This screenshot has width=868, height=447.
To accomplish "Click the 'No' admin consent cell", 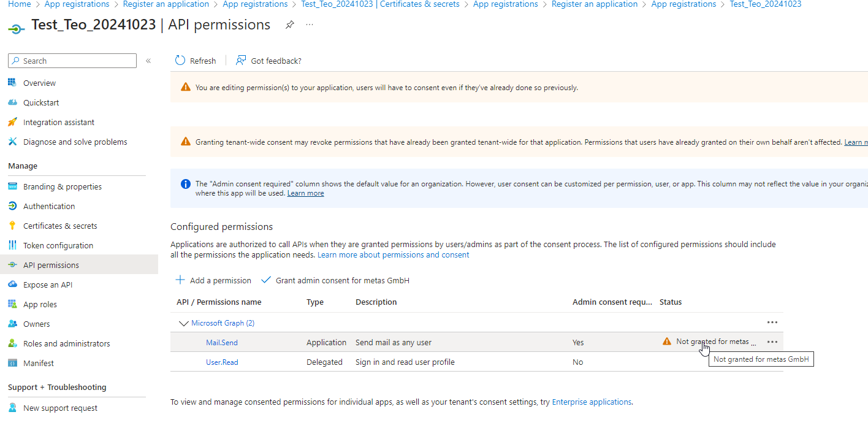I will (577, 362).
